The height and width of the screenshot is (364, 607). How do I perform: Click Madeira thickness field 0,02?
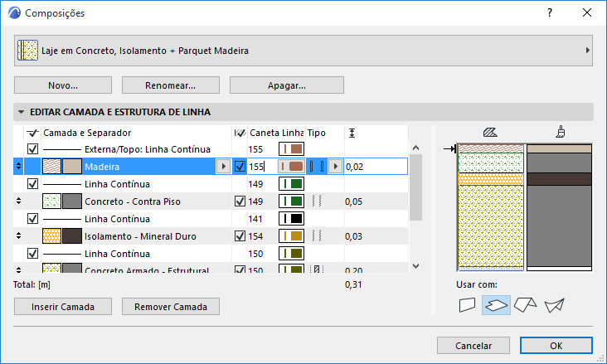[376, 167]
